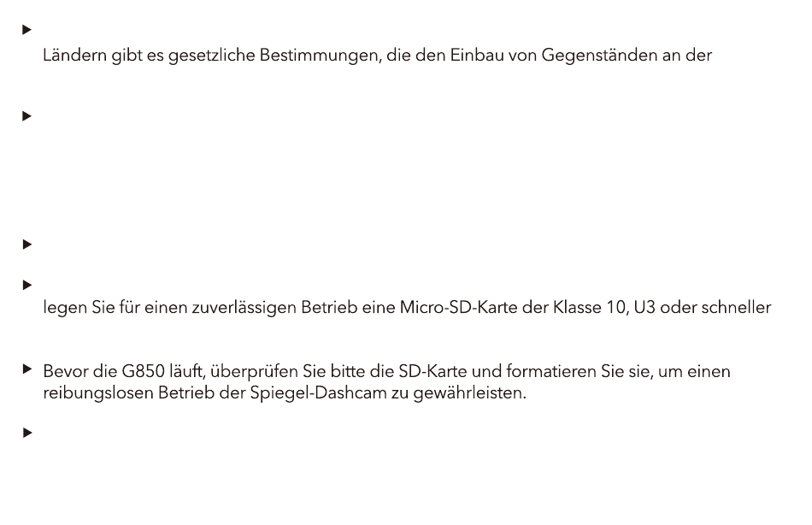
Task: Click the word 'Ländern' at the line start
Action: point(74,55)
